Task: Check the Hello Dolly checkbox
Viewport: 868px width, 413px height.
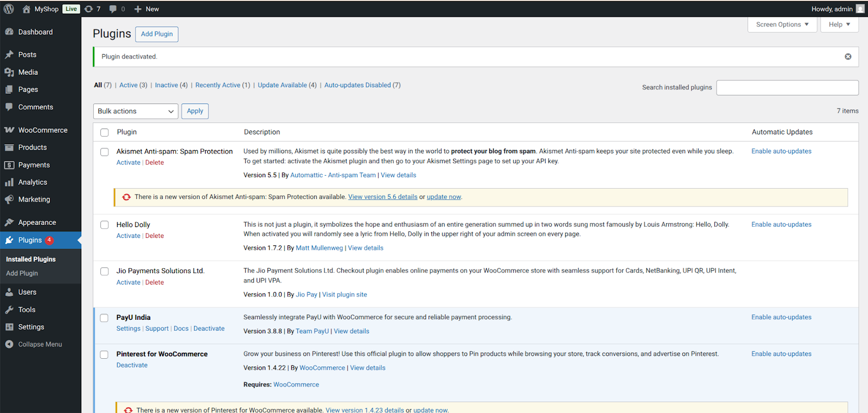Action: click(105, 225)
